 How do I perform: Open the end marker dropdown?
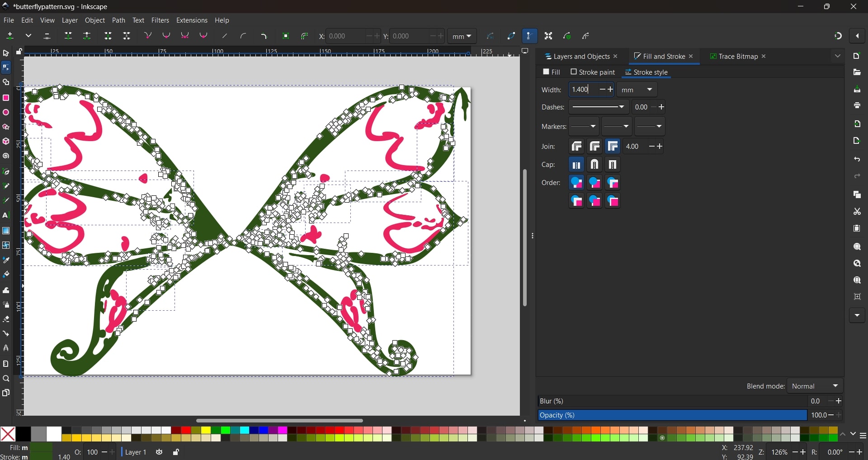pos(650,127)
